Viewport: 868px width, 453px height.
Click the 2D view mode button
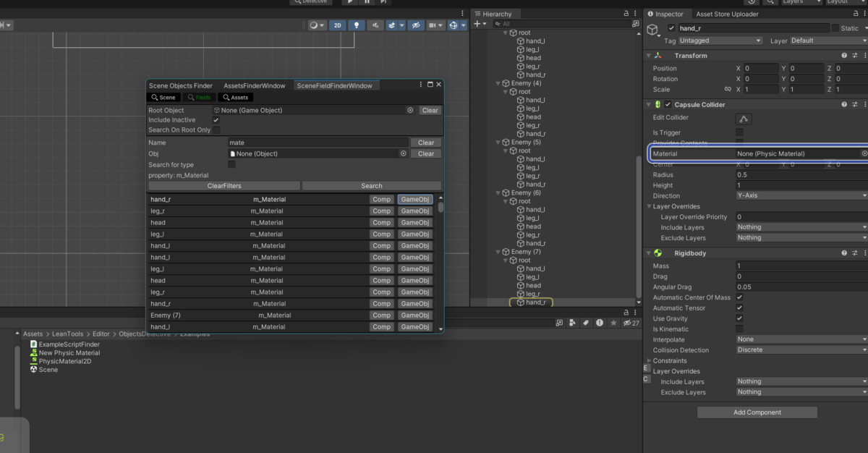pos(338,25)
